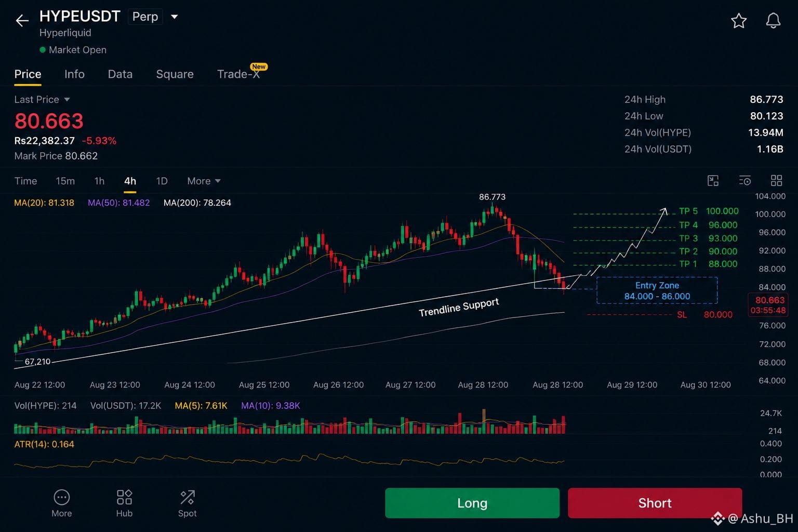The image size is (798, 532).
Task: Expand the More timeframes dropdown
Action: (x=204, y=181)
